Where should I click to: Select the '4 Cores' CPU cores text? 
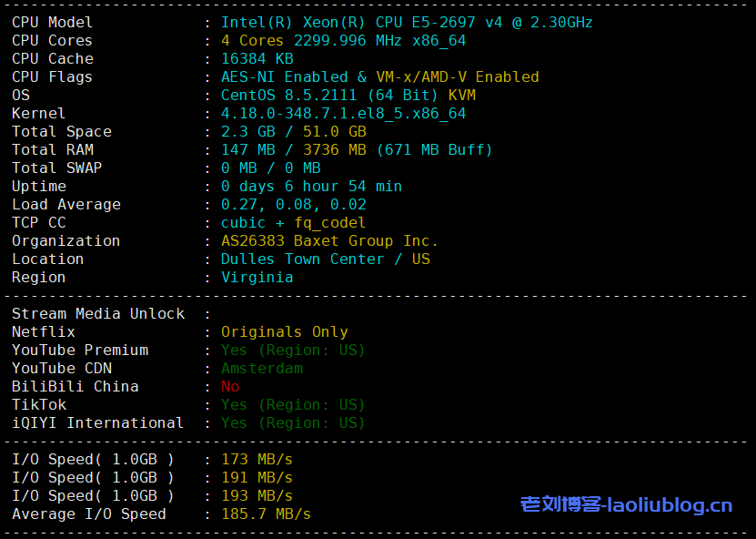(x=253, y=40)
